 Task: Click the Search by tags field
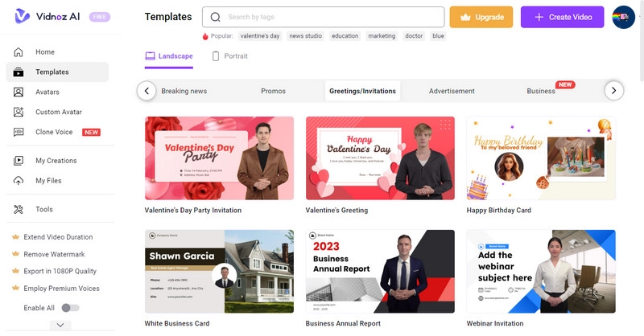point(332,17)
